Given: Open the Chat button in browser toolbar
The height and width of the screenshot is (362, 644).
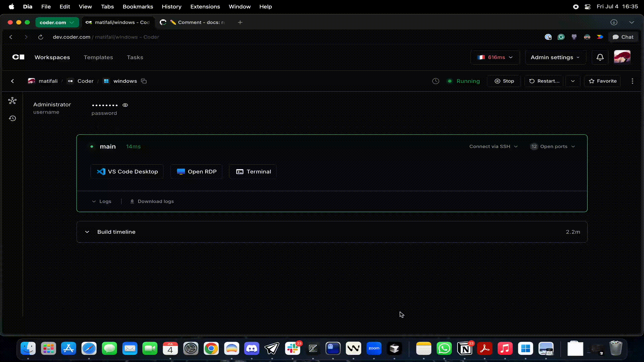Looking at the screenshot, I should tap(623, 37).
